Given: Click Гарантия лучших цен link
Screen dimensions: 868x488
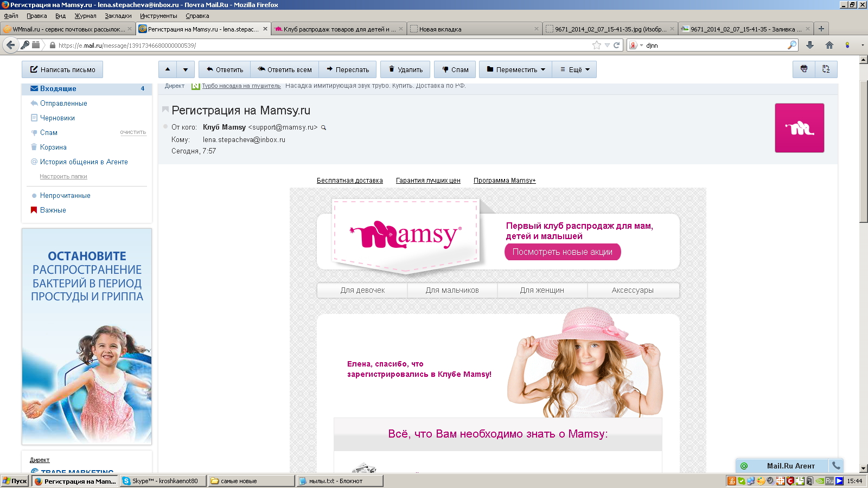Looking at the screenshot, I should pos(428,181).
